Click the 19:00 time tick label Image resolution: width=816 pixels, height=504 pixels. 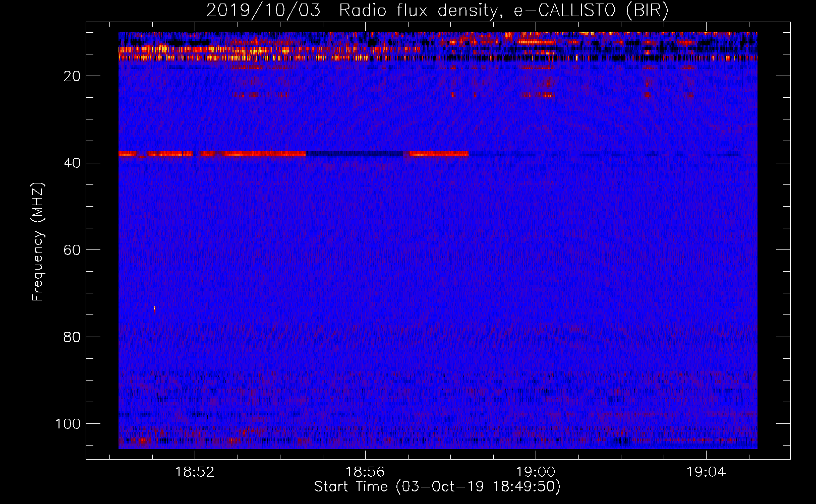pos(535,472)
